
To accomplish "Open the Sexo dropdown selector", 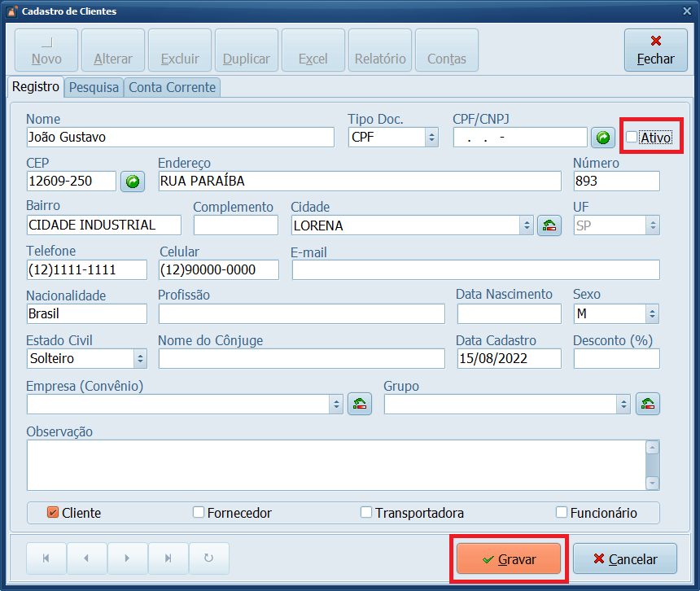I will click(x=651, y=313).
